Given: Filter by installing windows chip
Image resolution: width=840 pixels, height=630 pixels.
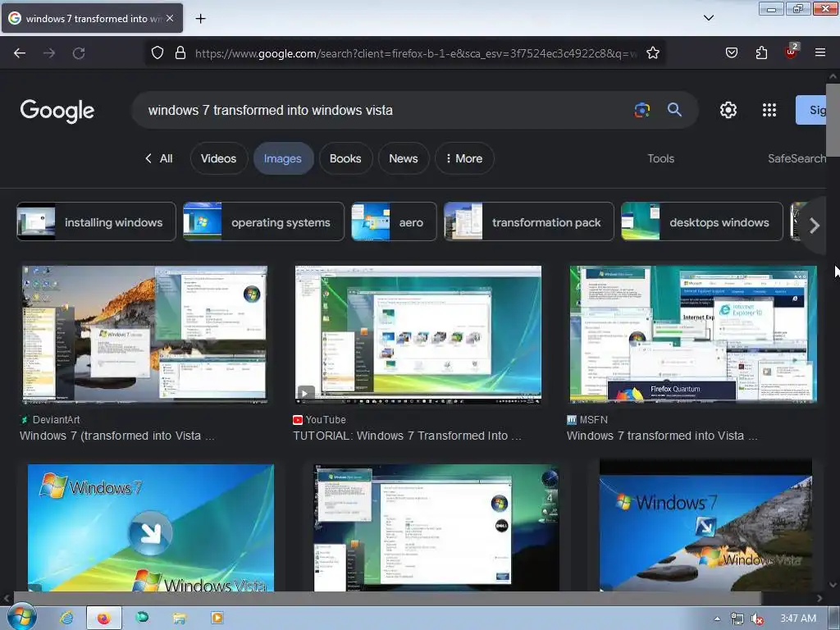Looking at the screenshot, I should [97, 221].
